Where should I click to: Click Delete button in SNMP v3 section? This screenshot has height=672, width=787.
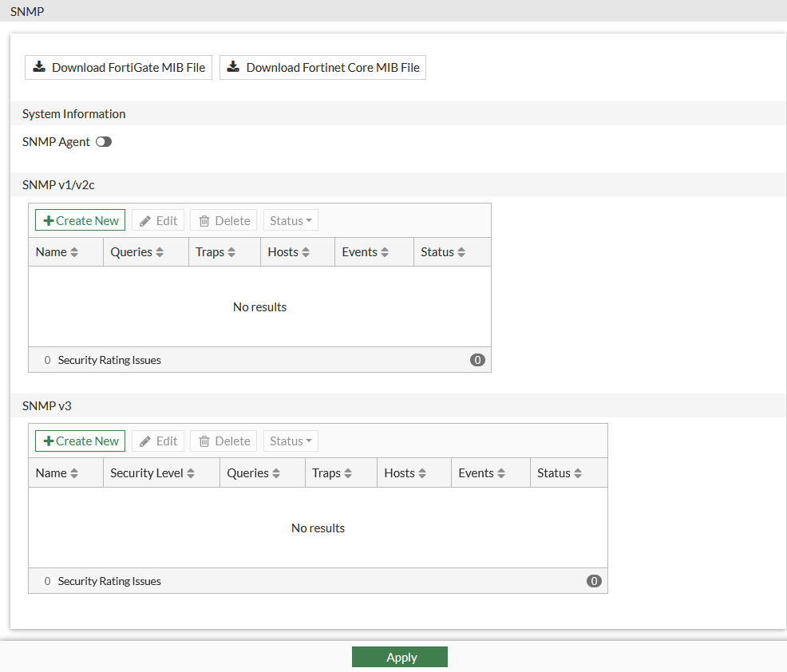pyautogui.click(x=224, y=441)
